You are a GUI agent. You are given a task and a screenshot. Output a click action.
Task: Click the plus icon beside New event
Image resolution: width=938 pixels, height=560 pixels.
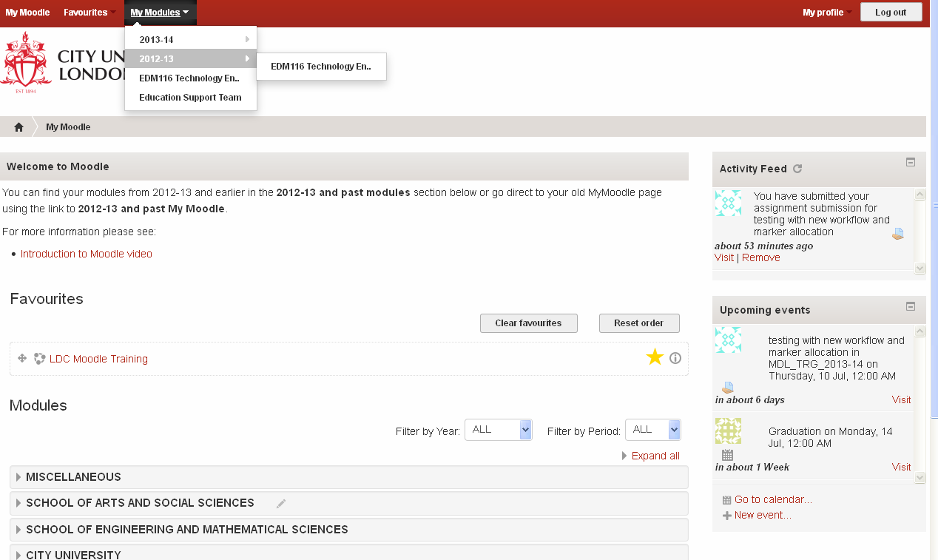point(726,516)
